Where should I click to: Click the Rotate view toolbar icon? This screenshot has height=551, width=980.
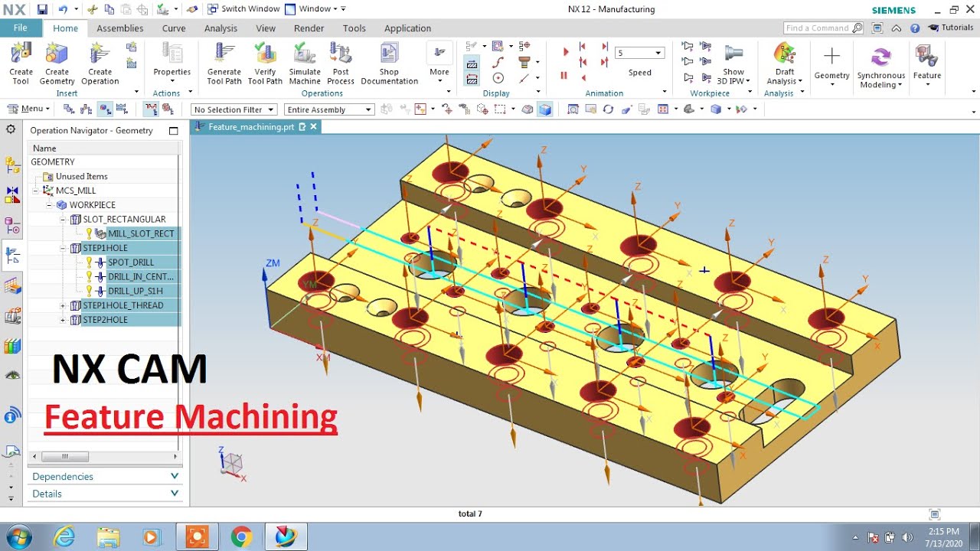click(608, 109)
